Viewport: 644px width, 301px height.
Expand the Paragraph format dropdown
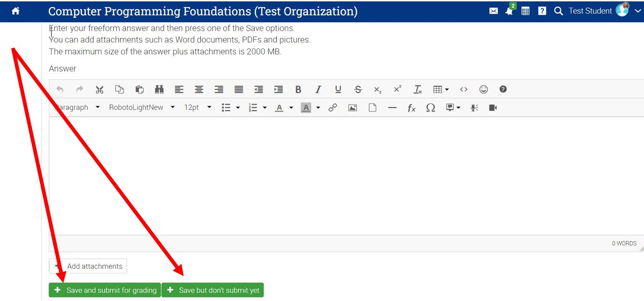[77, 107]
